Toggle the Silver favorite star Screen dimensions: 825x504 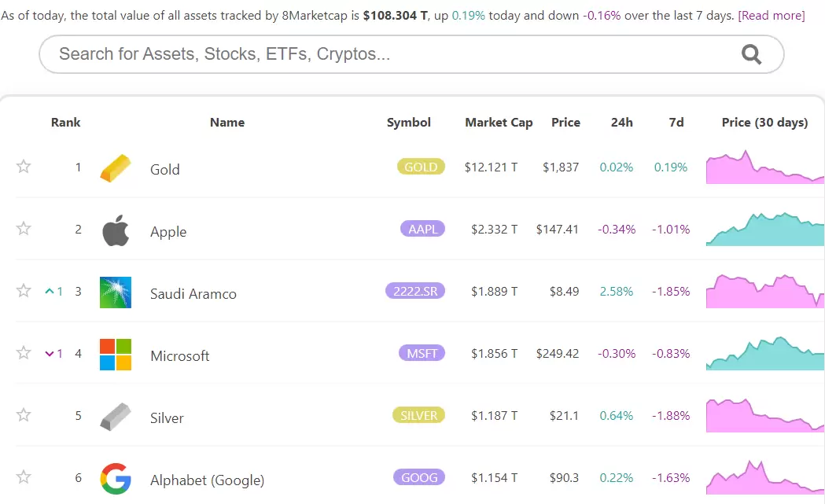23,415
